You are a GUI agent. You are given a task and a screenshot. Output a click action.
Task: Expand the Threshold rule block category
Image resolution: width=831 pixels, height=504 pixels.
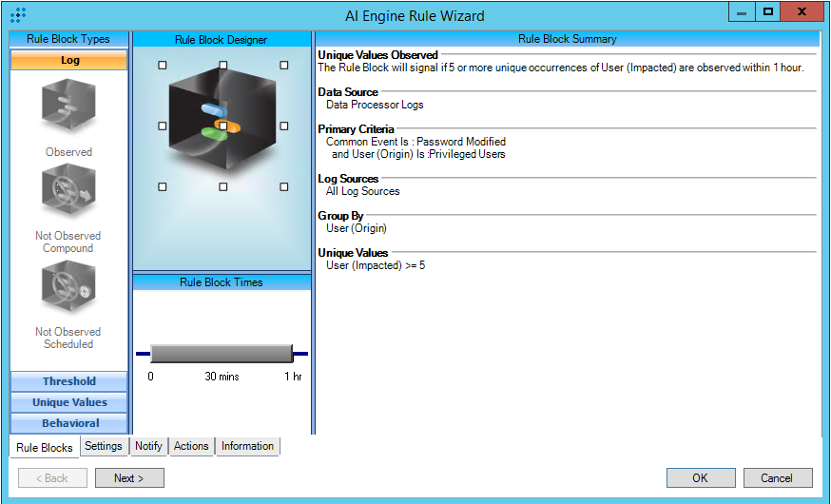(x=68, y=381)
